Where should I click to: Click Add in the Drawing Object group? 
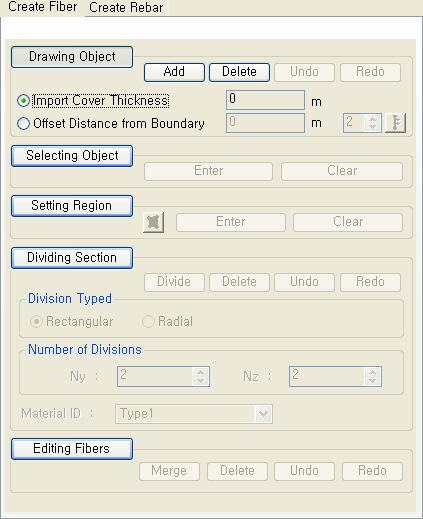[174, 72]
